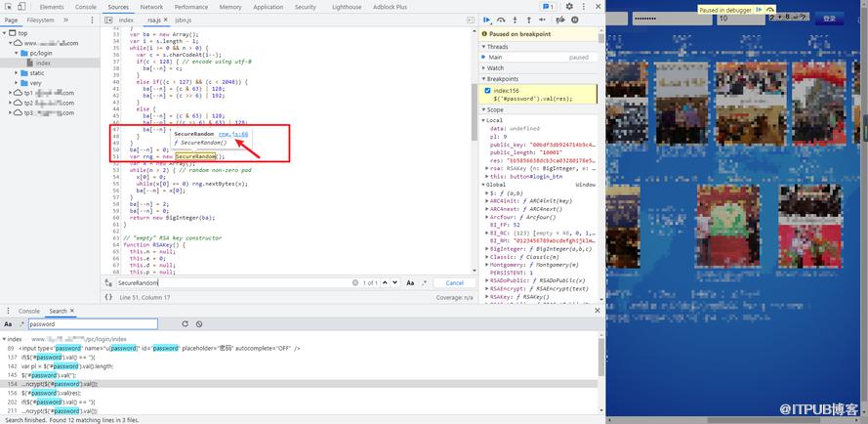Open the Lighthouse panel tab
Screen dimensions: 868x424
point(347,7)
